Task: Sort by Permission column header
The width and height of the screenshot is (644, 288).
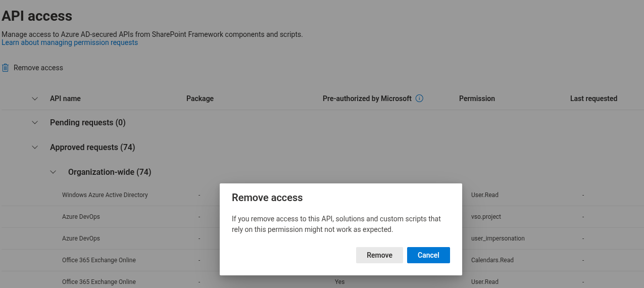Action: (477, 99)
